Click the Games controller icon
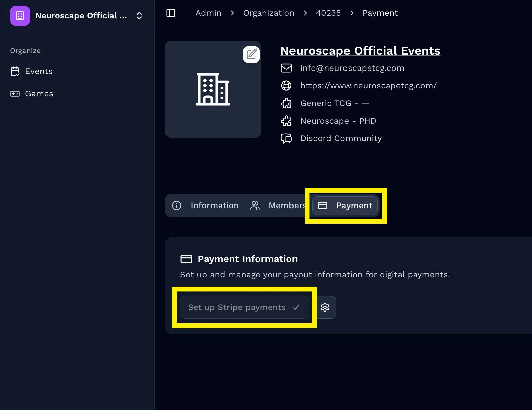The image size is (532, 410). (x=15, y=94)
